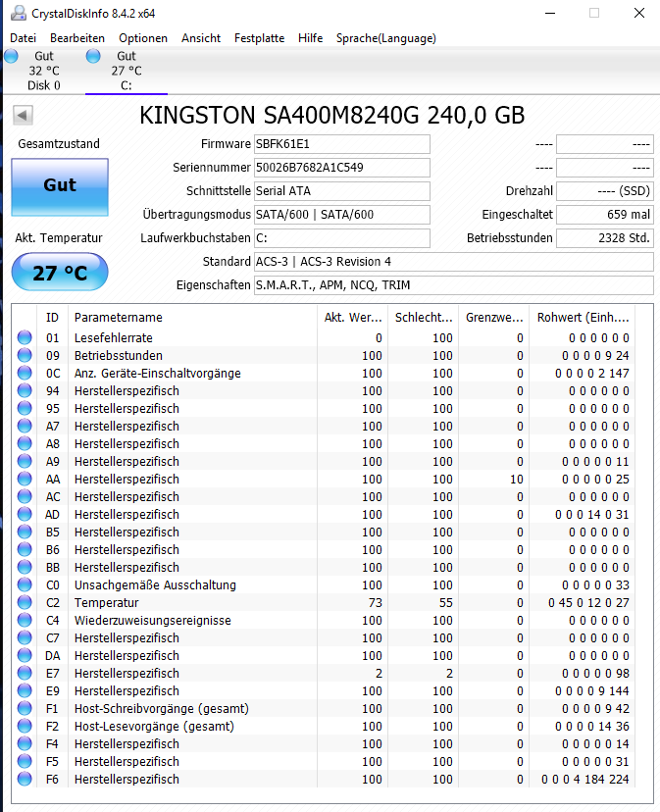
Task: Click status icon of row B6
Action: point(25,549)
